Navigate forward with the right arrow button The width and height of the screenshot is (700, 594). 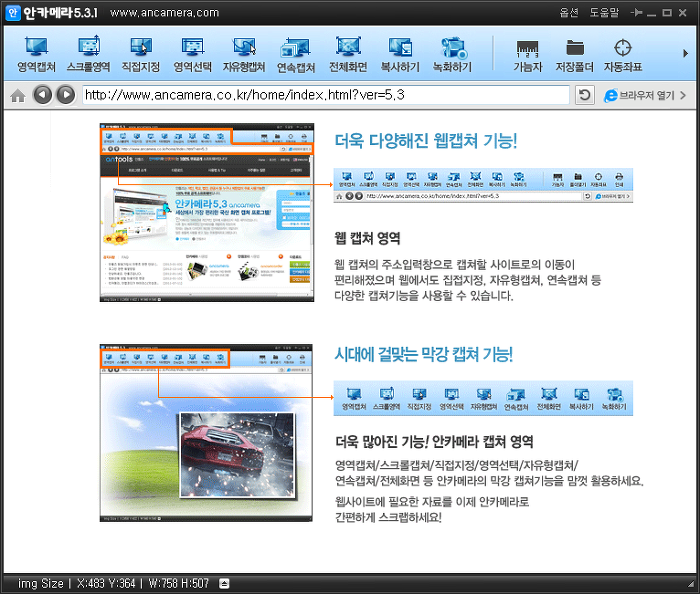point(66,95)
